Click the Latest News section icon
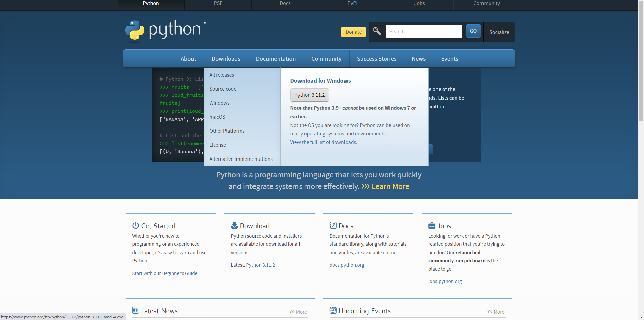Screen dimensions: 644x320 click(x=135, y=310)
